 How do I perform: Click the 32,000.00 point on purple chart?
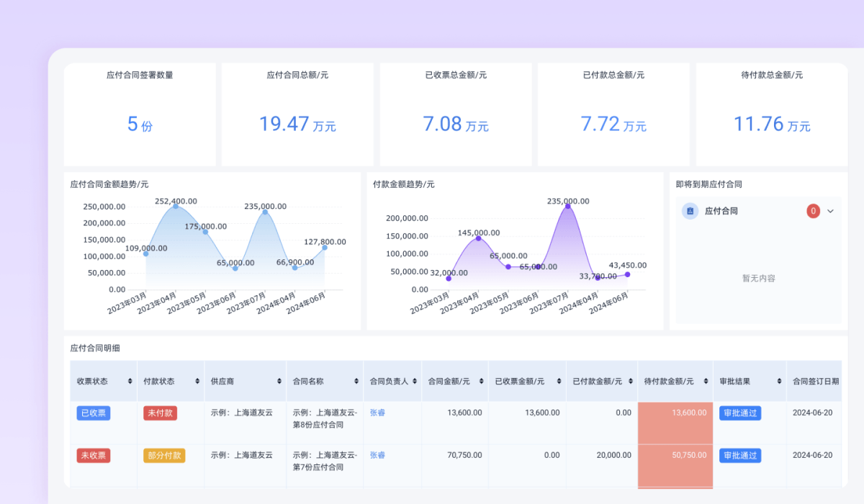[449, 279]
